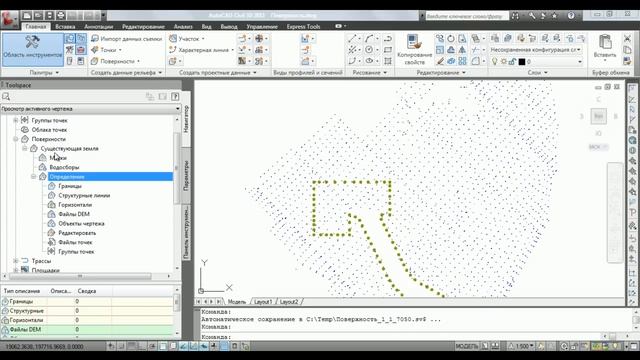Open the Участок dropdown
The height and width of the screenshot is (360, 640).
tap(187, 39)
